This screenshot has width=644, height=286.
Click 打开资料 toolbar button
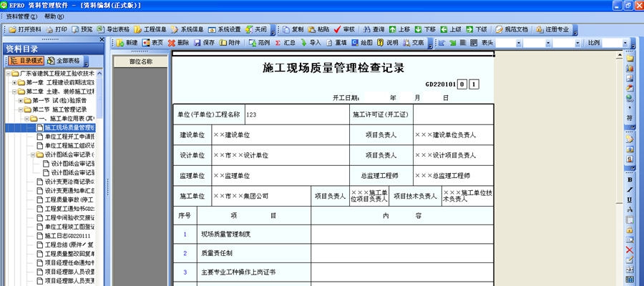(26, 29)
